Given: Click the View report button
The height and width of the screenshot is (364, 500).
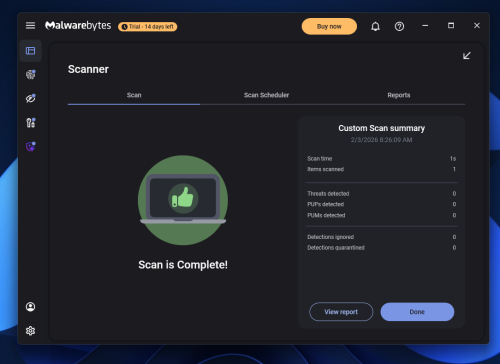Looking at the screenshot, I should 341,312.
